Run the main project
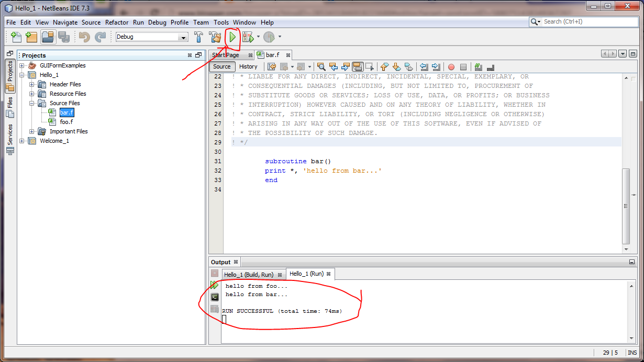Screen dimensions: 644x362 pos(232,37)
